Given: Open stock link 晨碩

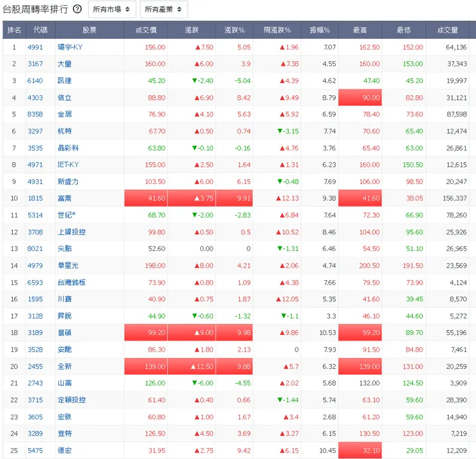Looking at the screenshot, I should pyautogui.click(x=65, y=333).
